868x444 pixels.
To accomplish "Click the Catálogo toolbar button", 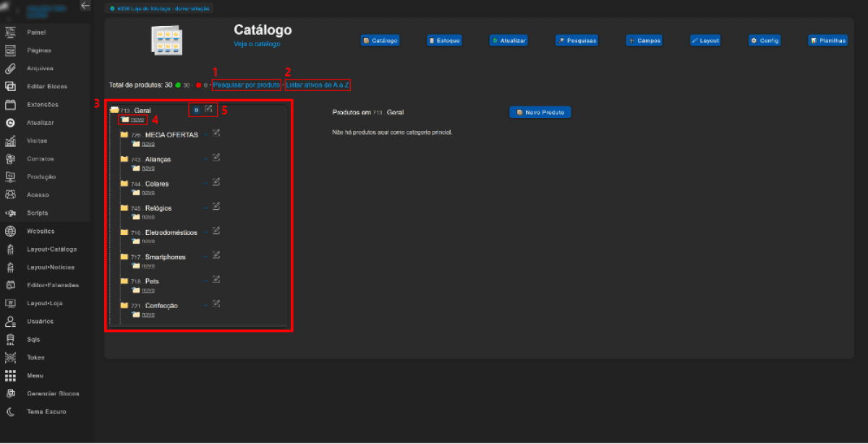I will coord(380,40).
